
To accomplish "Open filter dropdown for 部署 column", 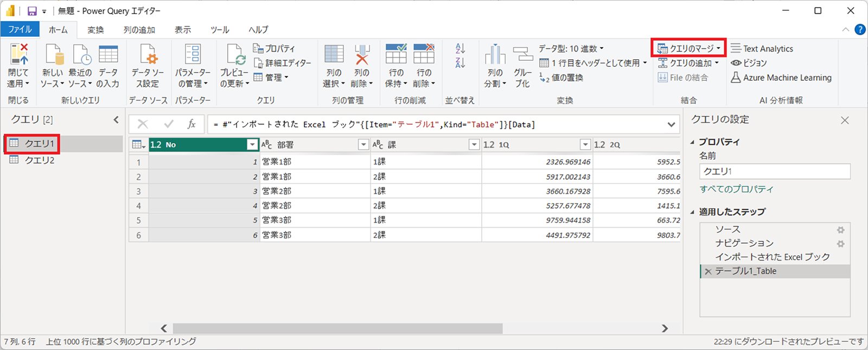I will [x=363, y=144].
